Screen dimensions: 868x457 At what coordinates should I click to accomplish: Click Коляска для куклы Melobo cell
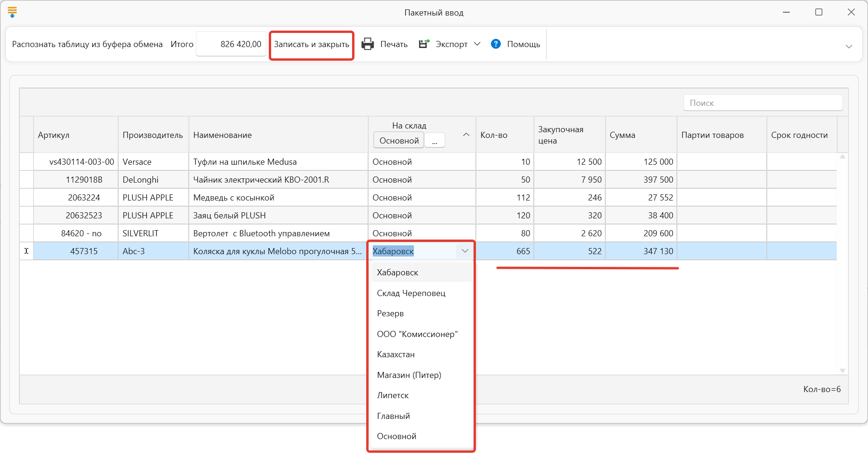click(278, 251)
